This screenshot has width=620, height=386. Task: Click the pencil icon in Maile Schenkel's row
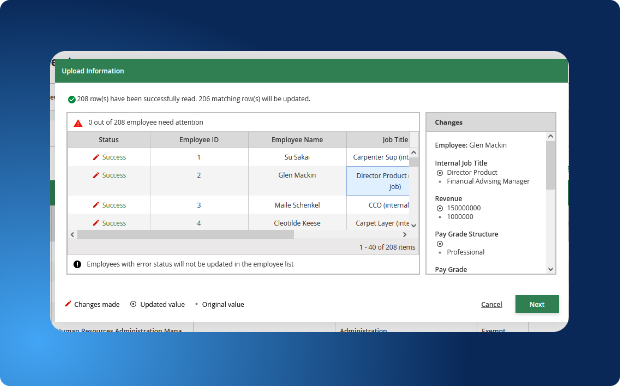point(96,205)
